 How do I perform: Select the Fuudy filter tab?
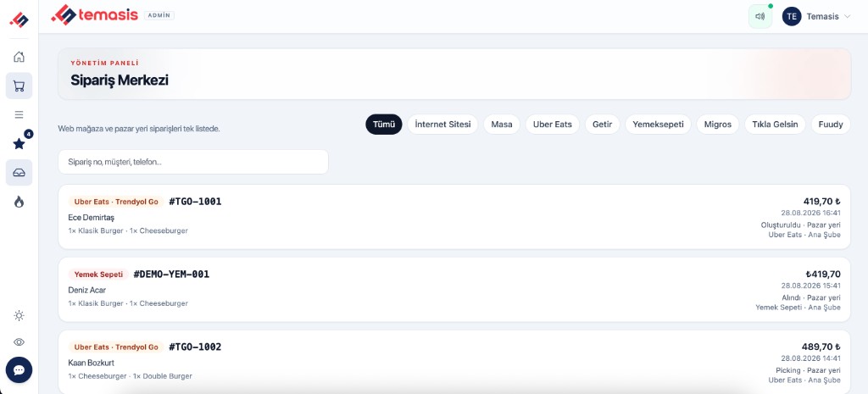pyautogui.click(x=831, y=124)
